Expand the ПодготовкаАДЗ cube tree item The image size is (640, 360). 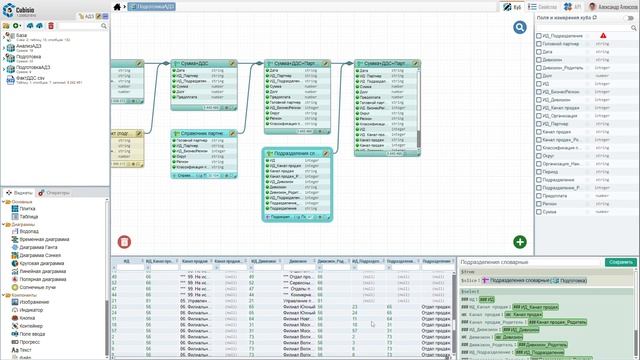point(4,69)
